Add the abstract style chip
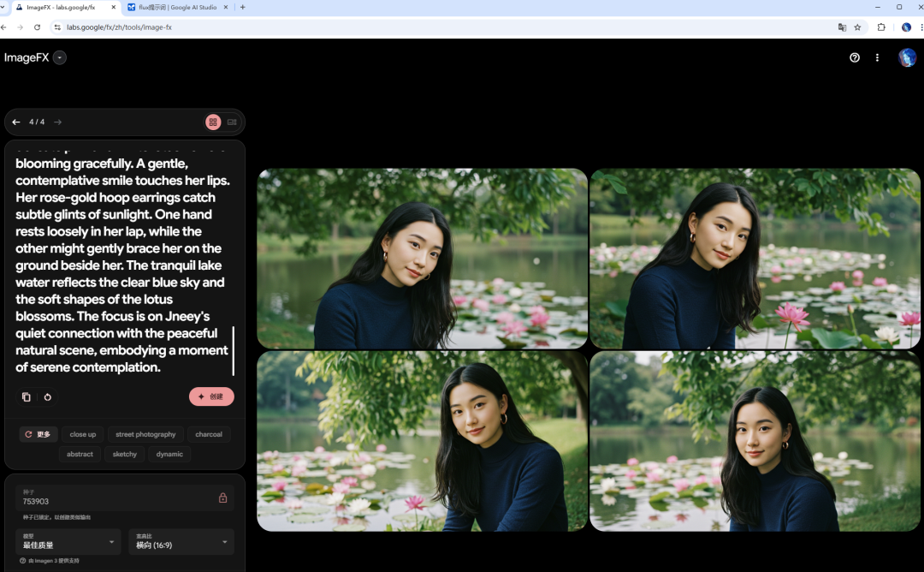Screen dimensions: 924x572 pos(80,454)
